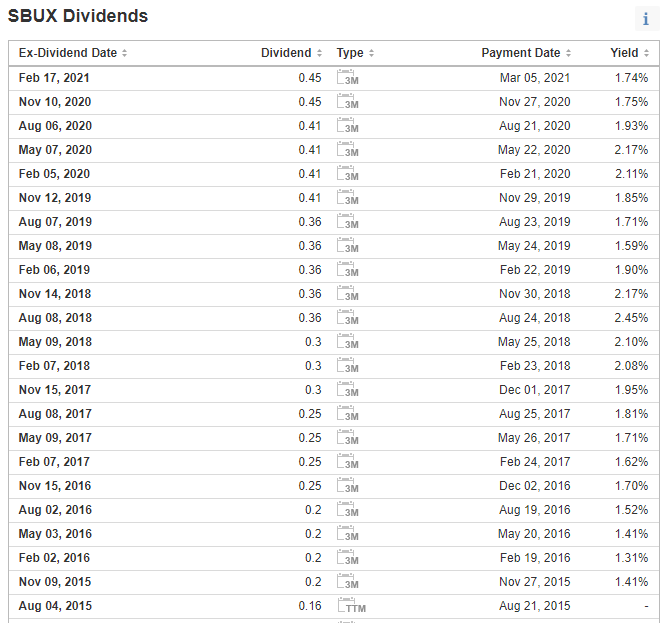This screenshot has width=665, height=623.
Task: Click the 3M type icon for Feb 07, 2018
Action: [x=348, y=366]
